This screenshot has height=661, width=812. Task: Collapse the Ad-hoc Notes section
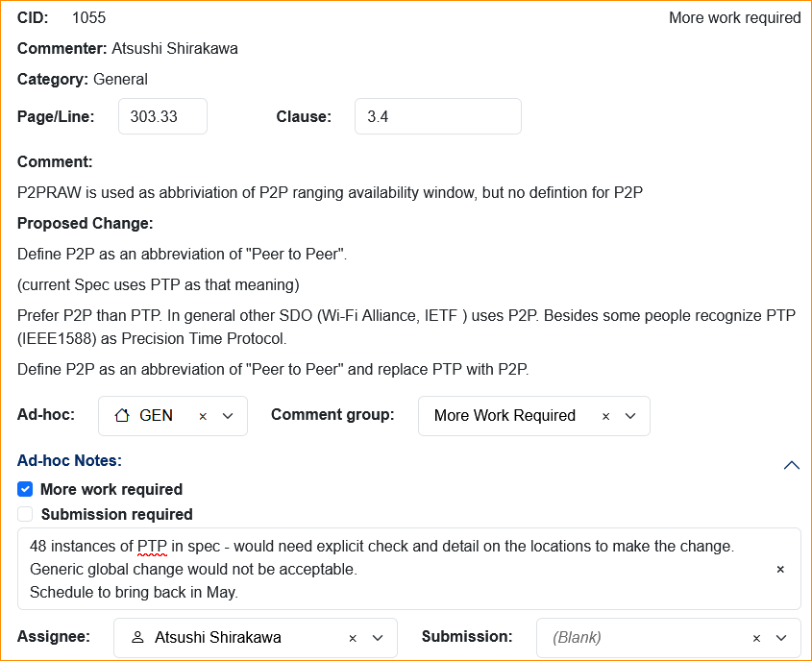[791, 465]
